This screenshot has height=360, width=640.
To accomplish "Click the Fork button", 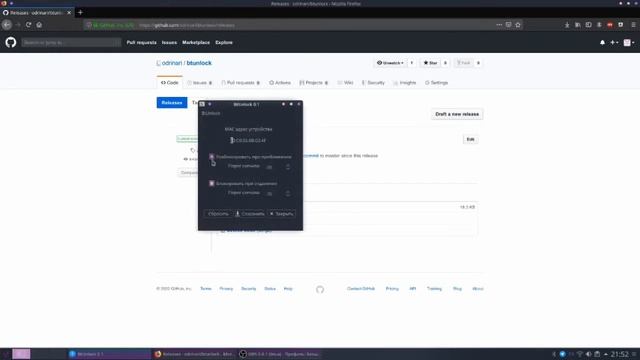I will click(x=463, y=63).
